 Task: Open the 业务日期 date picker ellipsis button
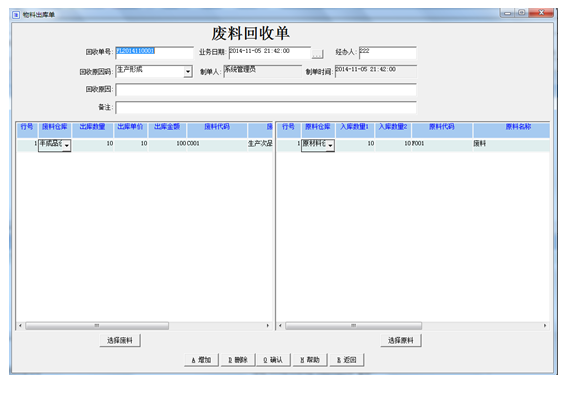click(x=317, y=54)
